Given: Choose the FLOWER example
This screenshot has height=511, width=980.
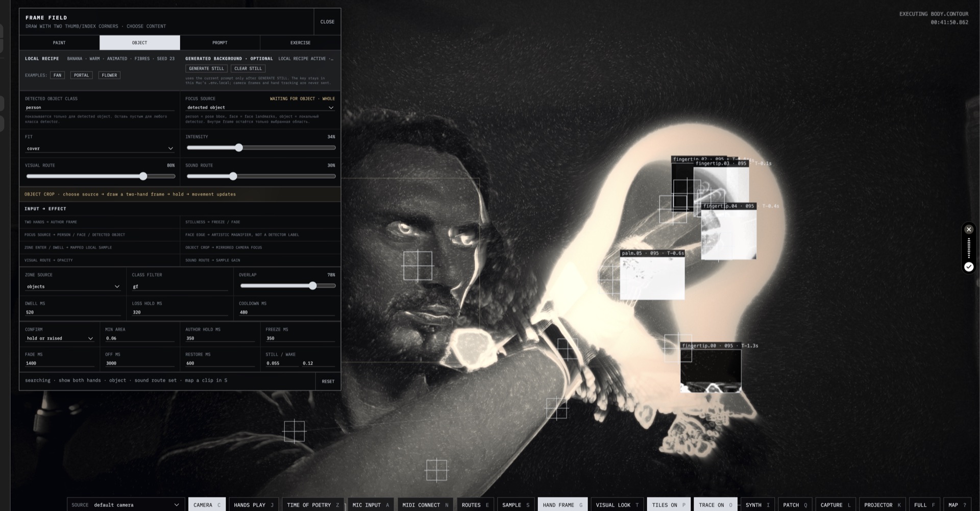Looking at the screenshot, I should [x=109, y=75].
